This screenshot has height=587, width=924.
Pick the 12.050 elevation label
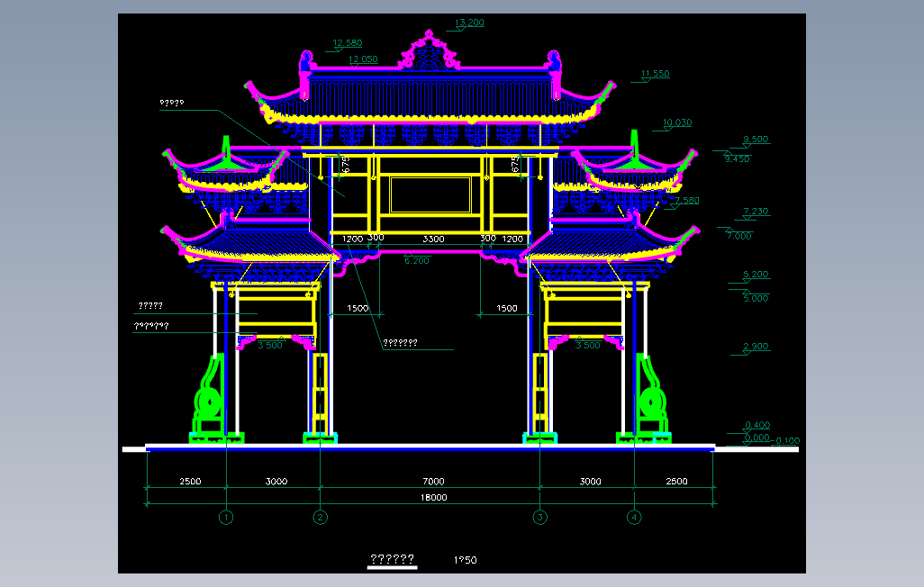[363, 59]
